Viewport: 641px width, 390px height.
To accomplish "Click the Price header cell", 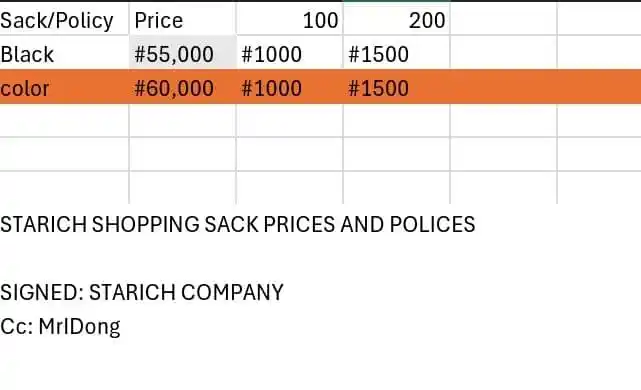I will click(182, 19).
